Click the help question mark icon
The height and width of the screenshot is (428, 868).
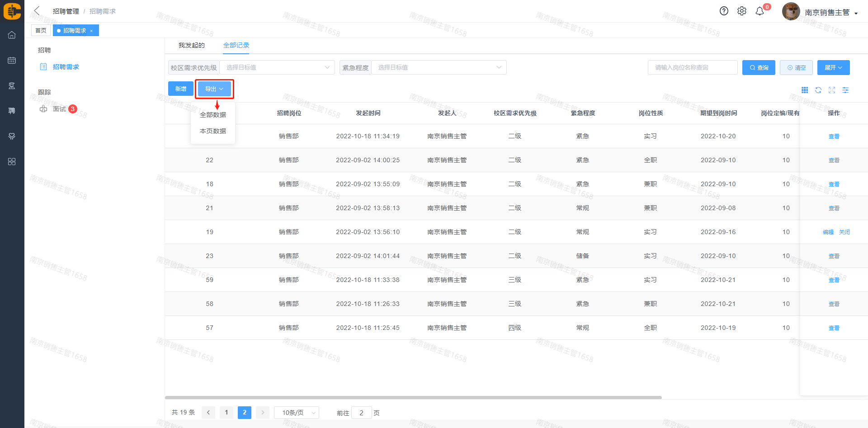point(724,11)
